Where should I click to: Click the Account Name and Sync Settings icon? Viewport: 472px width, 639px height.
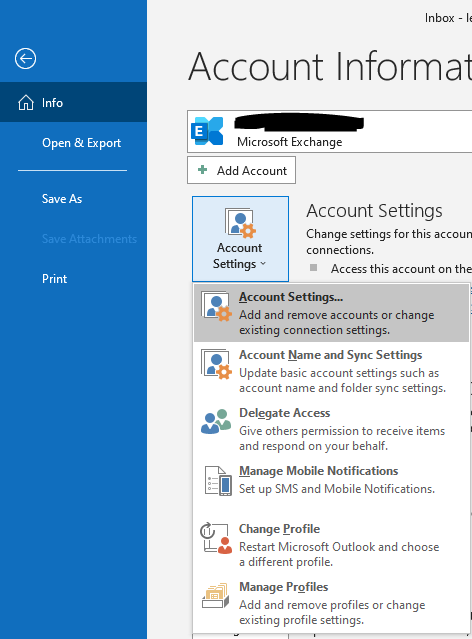pyautogui.click(x=216, y=364)
